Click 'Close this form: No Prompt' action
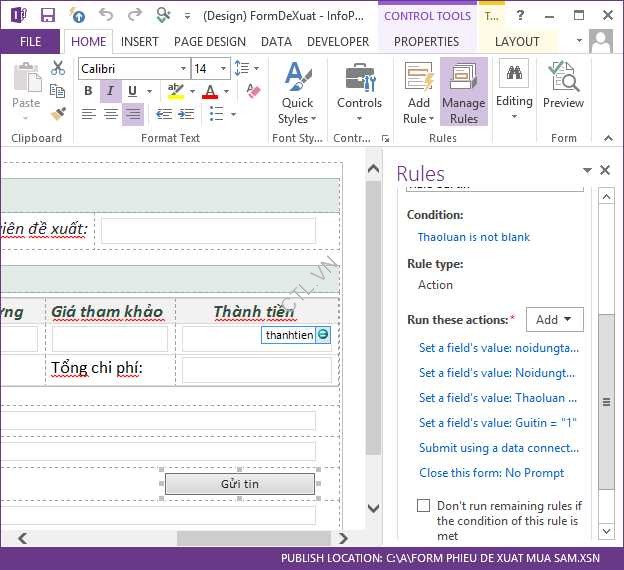Screen dimensions: 624x570 coord(491,473)
